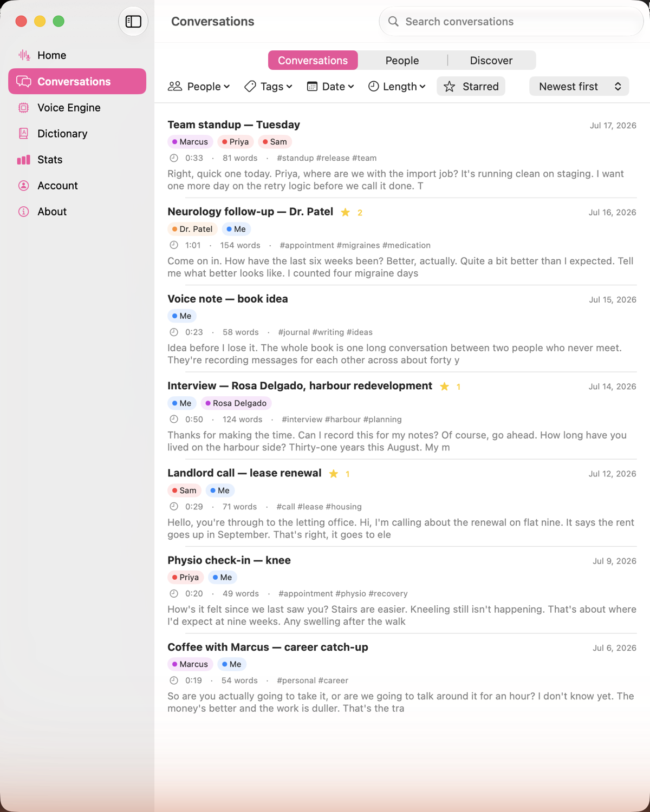
Task: Click the clock icon beside 0:29 duration
Action: [174, 507]
